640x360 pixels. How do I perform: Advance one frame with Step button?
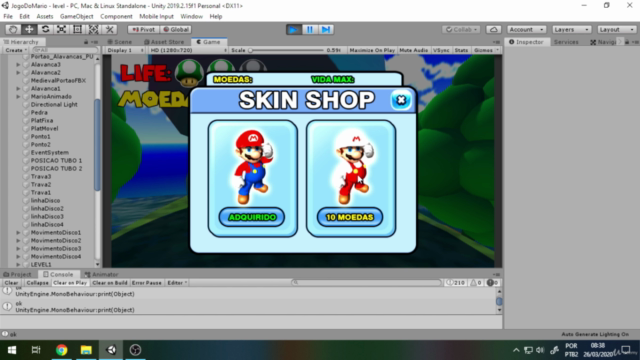326,29
